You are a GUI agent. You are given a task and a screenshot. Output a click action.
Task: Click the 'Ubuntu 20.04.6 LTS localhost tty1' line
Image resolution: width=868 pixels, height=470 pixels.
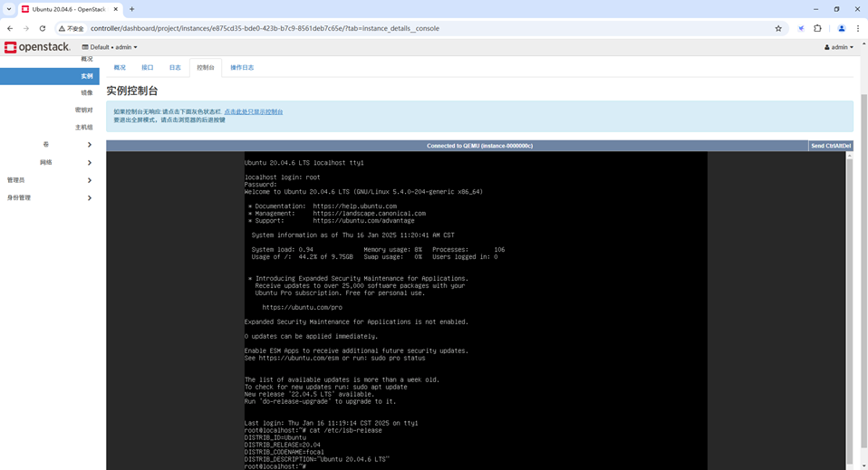click(x=304, y=163)
